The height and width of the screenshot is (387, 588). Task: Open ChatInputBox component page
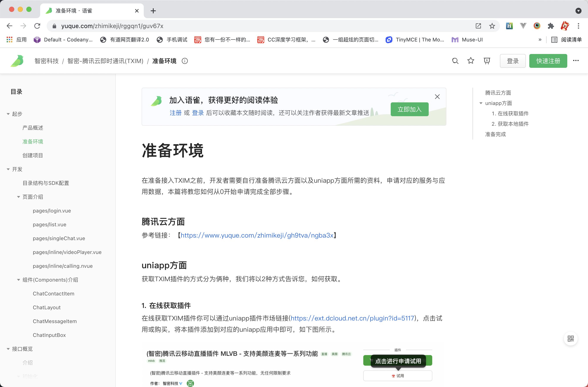(49, 335)
